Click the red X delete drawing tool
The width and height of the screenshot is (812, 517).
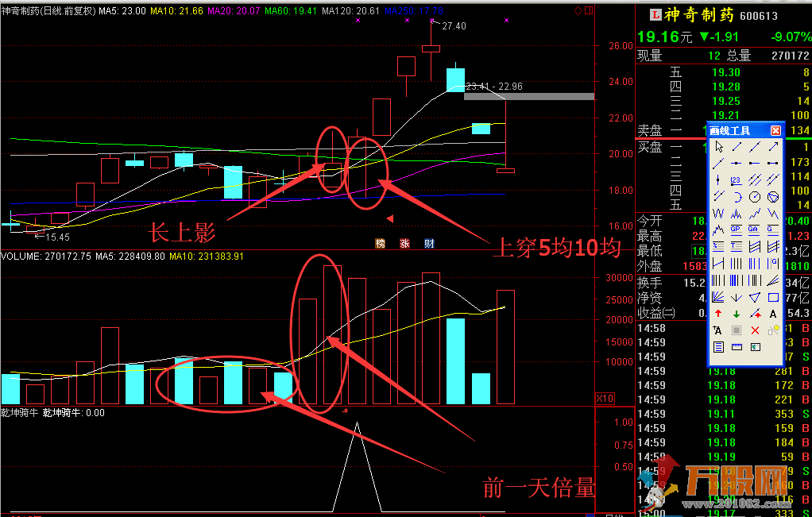[755, 330]
